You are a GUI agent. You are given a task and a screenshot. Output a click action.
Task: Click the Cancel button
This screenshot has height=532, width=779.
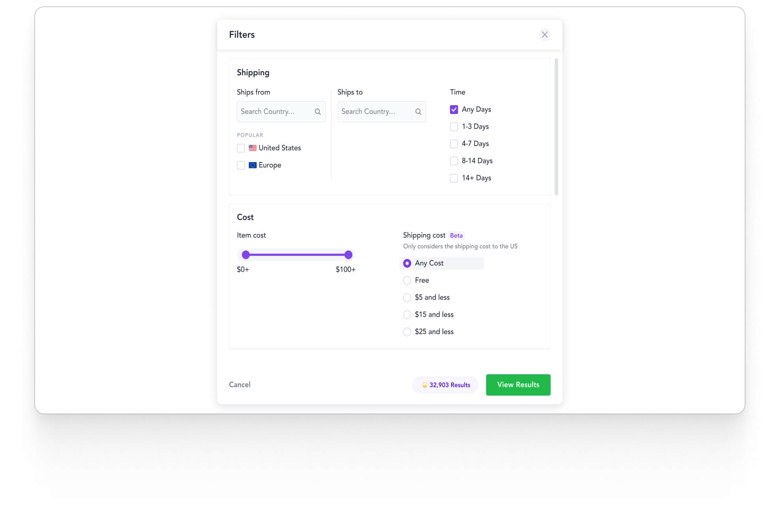point(240,385)
